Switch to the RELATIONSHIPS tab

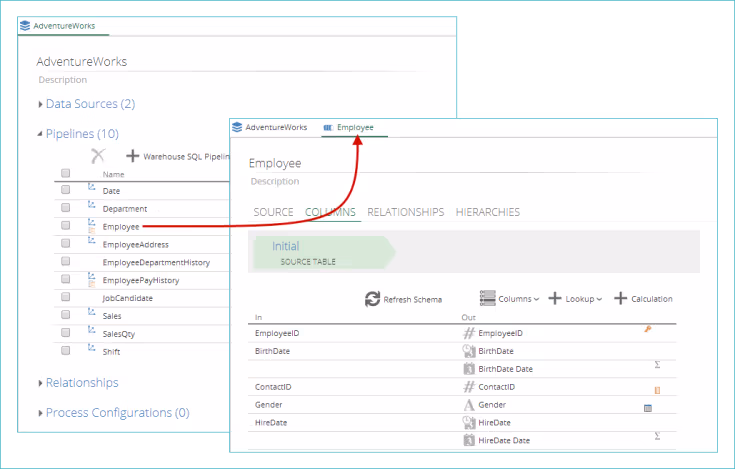405,212
